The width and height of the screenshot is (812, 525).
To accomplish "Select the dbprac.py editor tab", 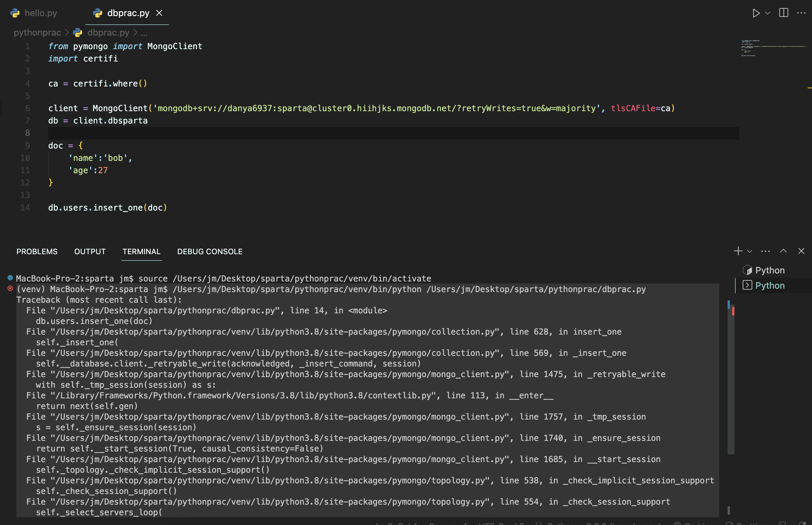I will pos(128,13).
